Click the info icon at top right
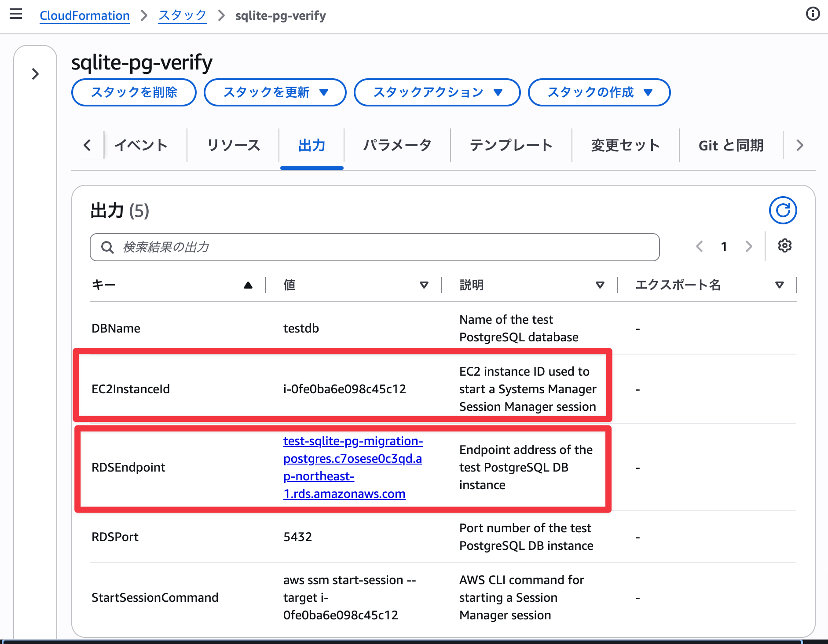 coord(813,14)
